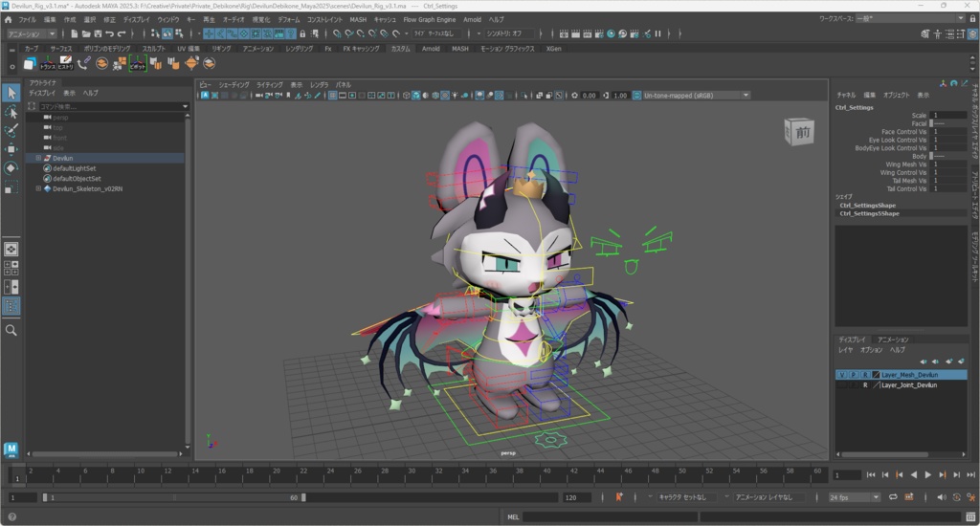Switch to the Arnold shelf tab
The height and width of the screenshot is (526, 980).
[x=431, y=48]
